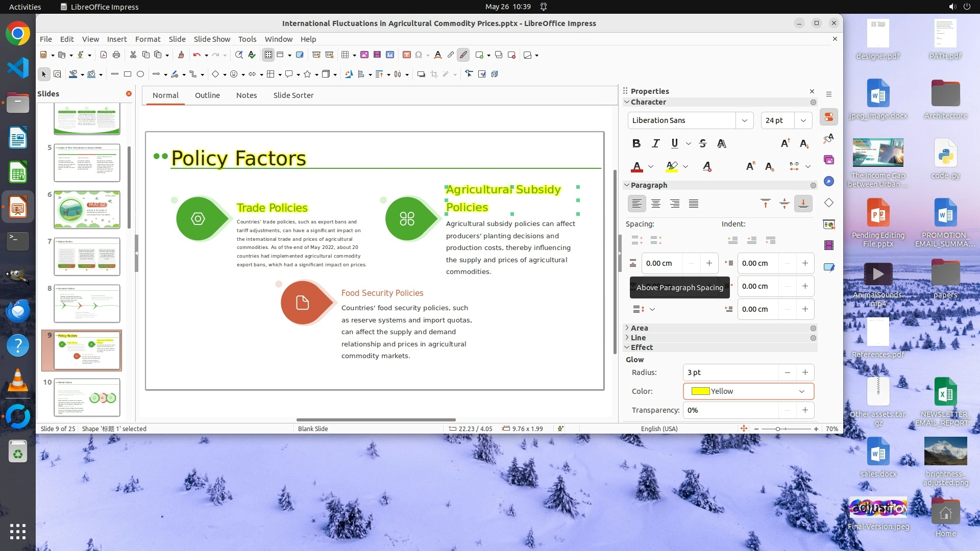Expand the Area section
Viewport: 980px width, 551px height.
pos(639,328)
